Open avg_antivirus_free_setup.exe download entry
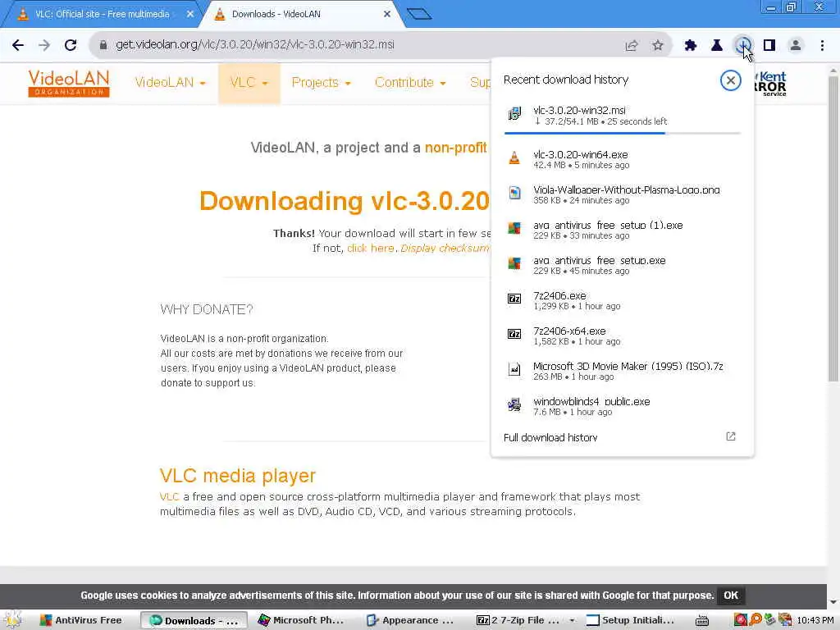Image resolution: width=840 pixels, height=630 pixels. pos(622,265)
